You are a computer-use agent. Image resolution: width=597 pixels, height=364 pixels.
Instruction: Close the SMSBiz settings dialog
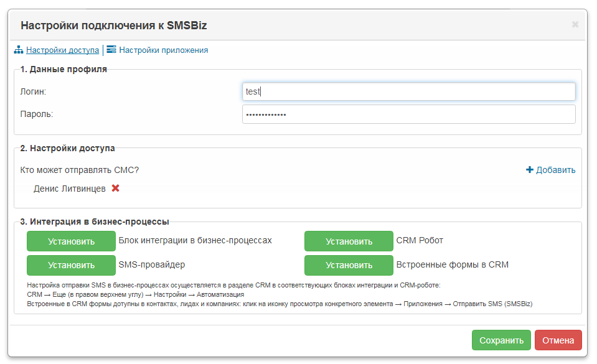(575, 25)
